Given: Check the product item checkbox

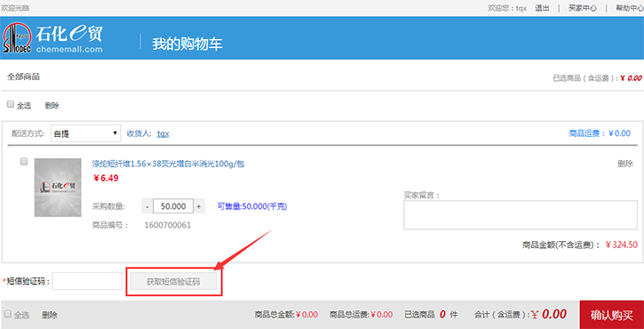Looking at the screenshot, I should [24, 162].
